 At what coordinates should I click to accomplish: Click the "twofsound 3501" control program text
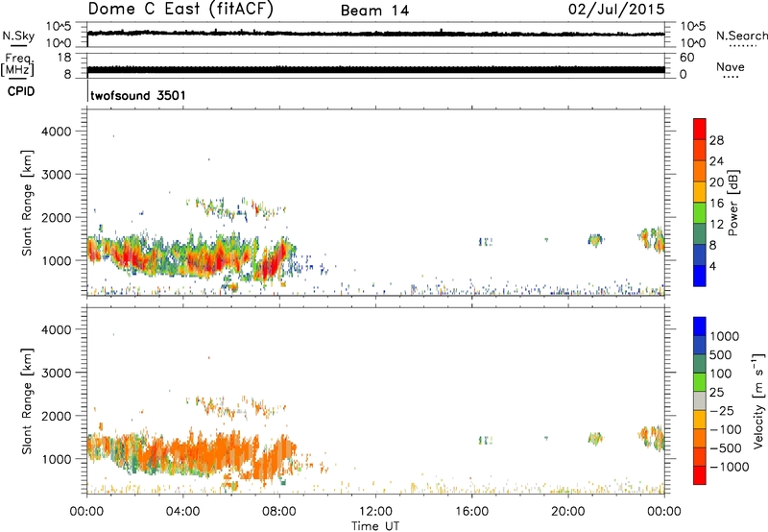click(138, 95)
